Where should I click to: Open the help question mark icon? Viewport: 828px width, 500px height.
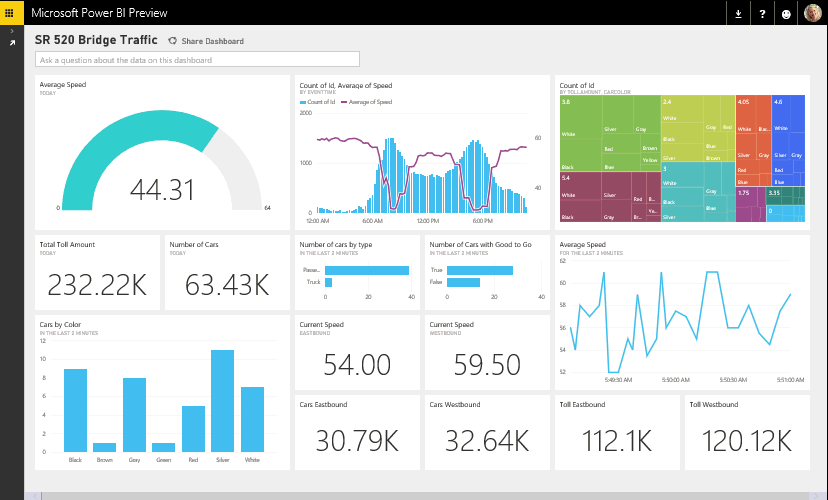[762, 13]
